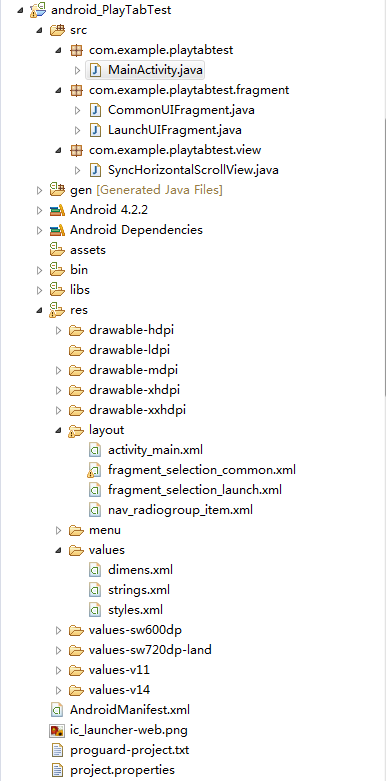
Task: Expand the menu folder arrow
Action: click(x=58, y=530)
